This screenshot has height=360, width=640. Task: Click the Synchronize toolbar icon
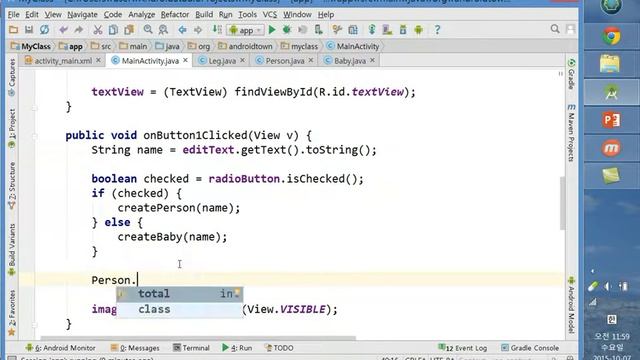point(44,30)
